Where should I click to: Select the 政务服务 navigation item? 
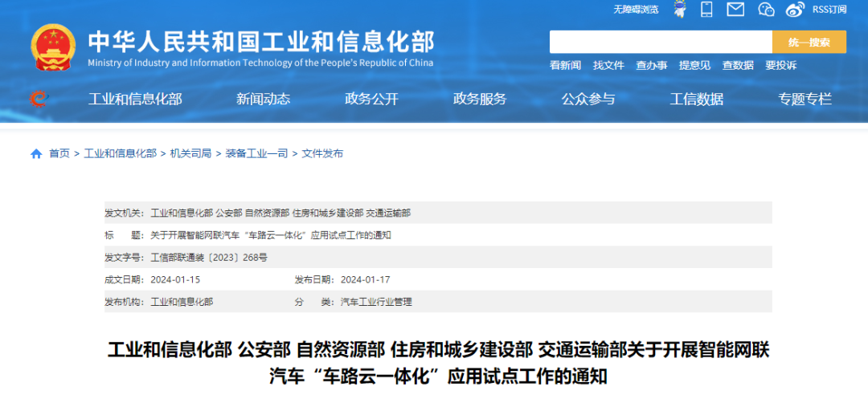(x=480, y=99)
